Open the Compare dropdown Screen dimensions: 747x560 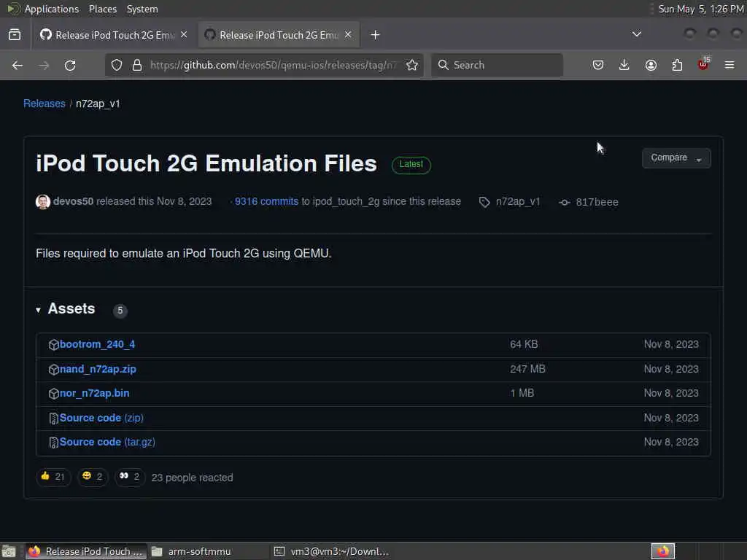tap(676, 158)
